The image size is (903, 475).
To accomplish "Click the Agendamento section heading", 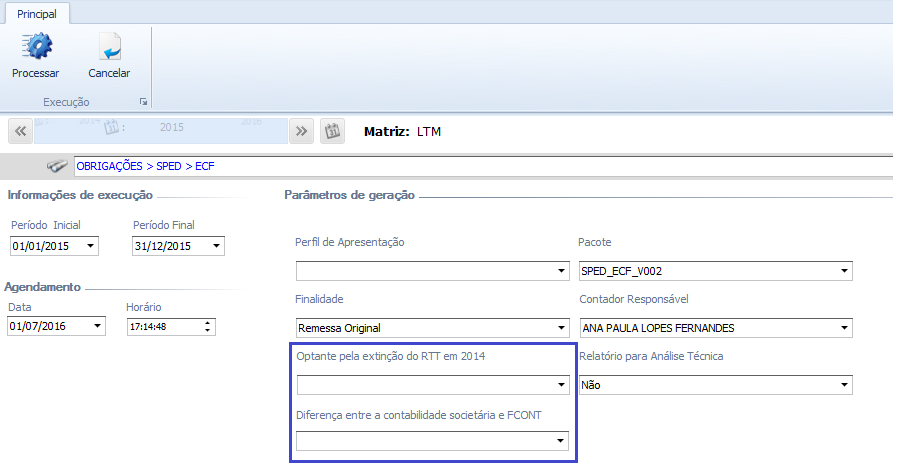I will (x=43, y=287).
